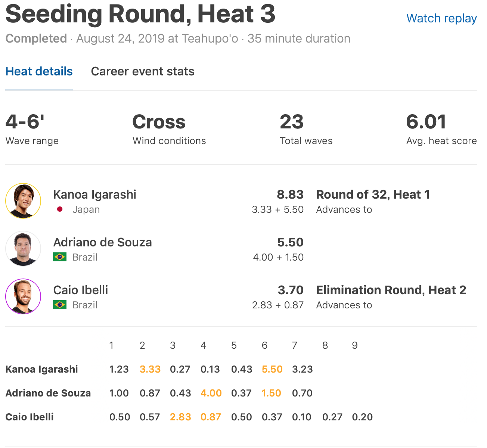Open the Watch replay link

coord(441,18)
